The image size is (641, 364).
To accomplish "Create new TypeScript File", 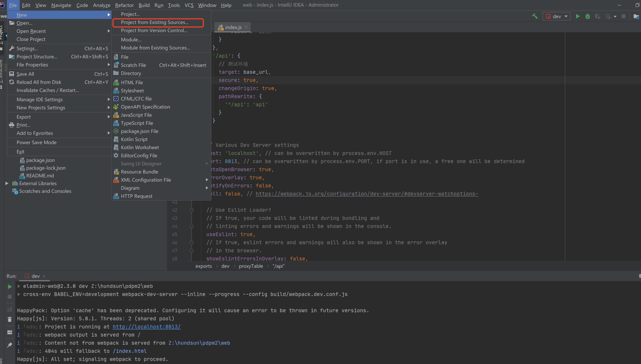I will point(161,123).
